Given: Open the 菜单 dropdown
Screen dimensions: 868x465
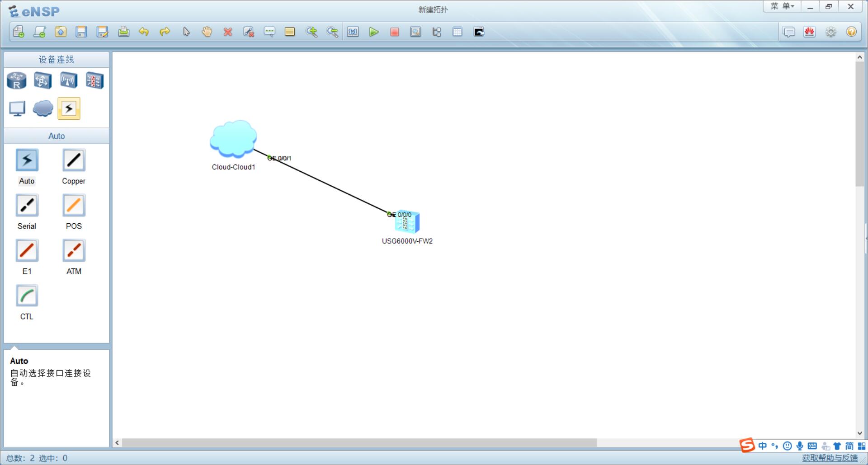Looking at the screenshot, I should 782,7.
